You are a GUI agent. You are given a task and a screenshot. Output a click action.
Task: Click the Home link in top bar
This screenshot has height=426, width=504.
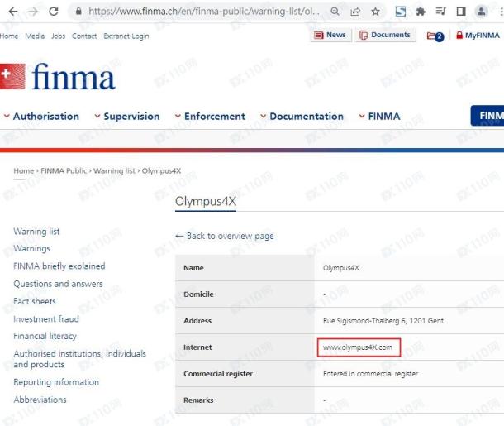tap(9, 36)
